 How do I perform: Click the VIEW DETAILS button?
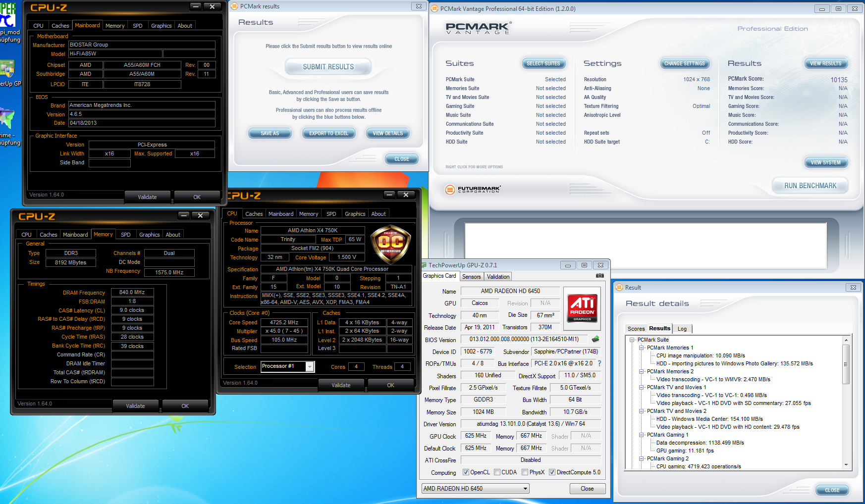[x=388, y=133]
